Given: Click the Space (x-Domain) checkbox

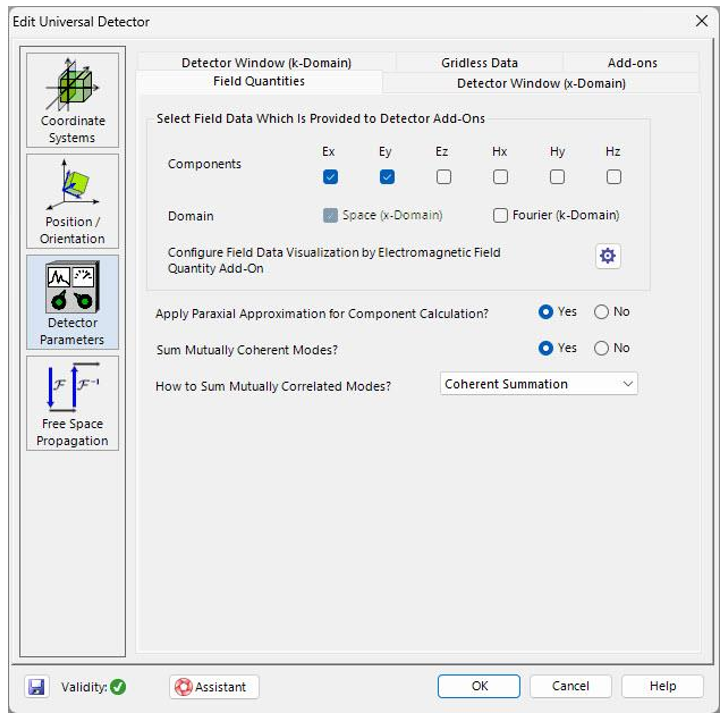Looking at the screenshot, I should pos(330,215).
